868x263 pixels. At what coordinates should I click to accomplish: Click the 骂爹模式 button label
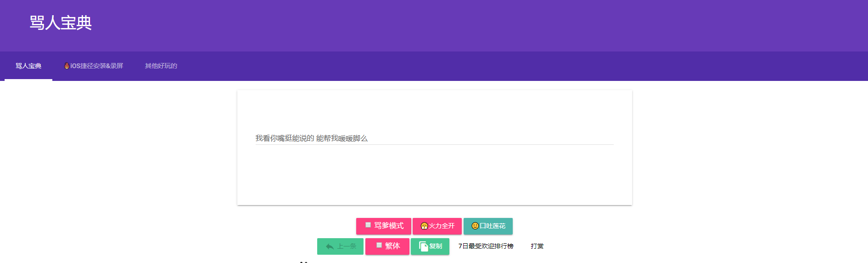[x=389, y=226]
